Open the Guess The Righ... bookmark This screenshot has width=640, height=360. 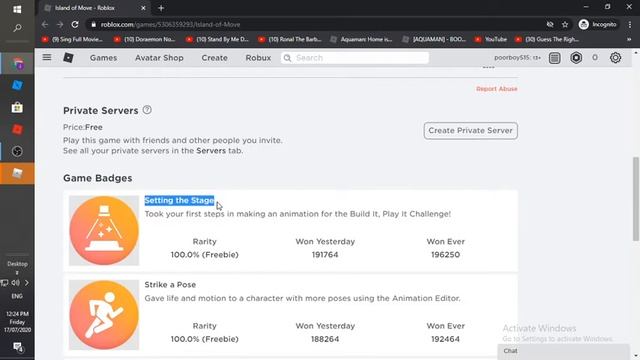547,40
